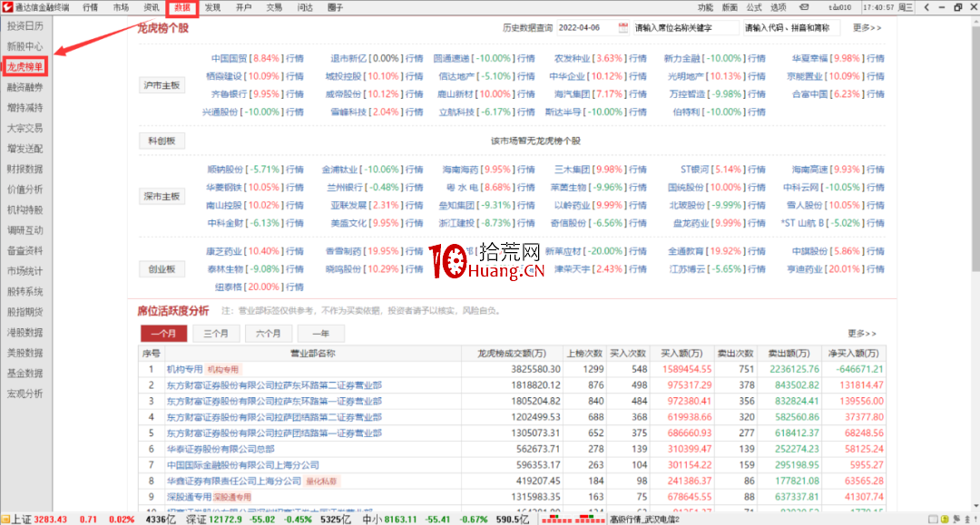The height and width of the screenshot is (525, 980).
Task: Open the 齐鲁银行 stock link
Action: [229, 94]
